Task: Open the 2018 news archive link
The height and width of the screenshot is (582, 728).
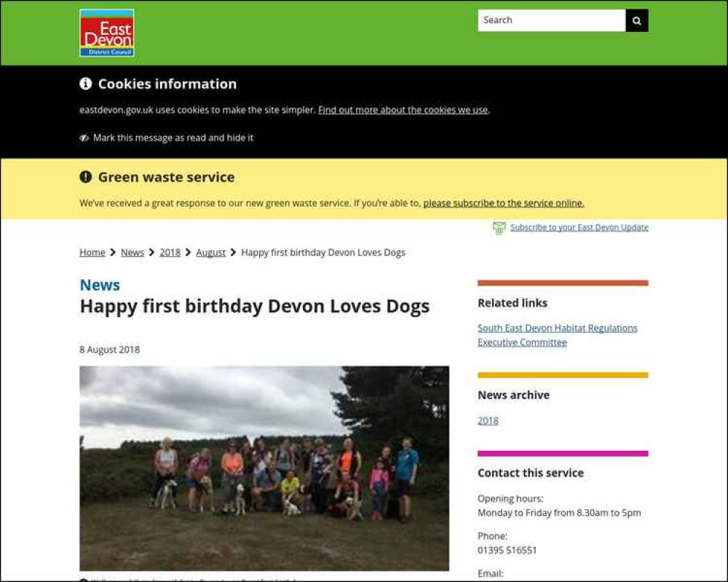Action: pos(488,421)
